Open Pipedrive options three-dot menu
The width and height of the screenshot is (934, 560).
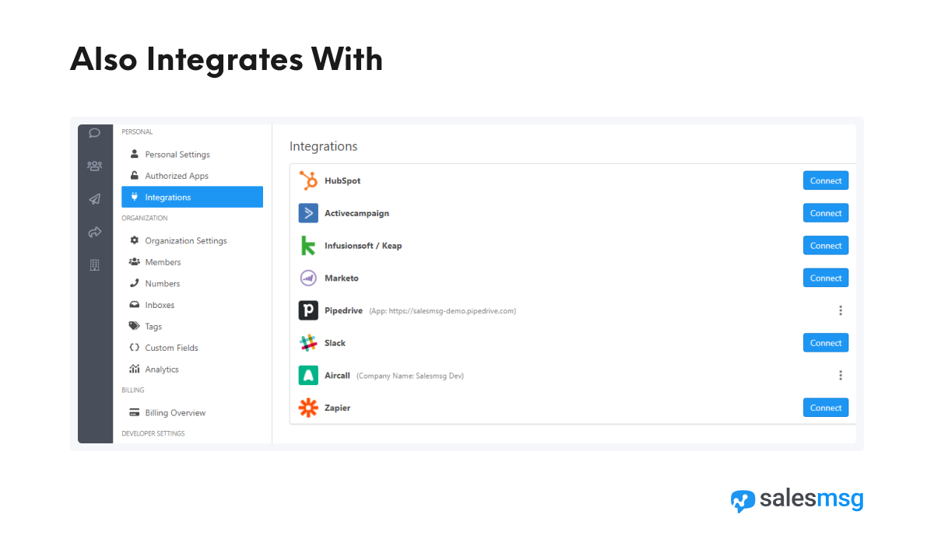click(x=841, y=310)
